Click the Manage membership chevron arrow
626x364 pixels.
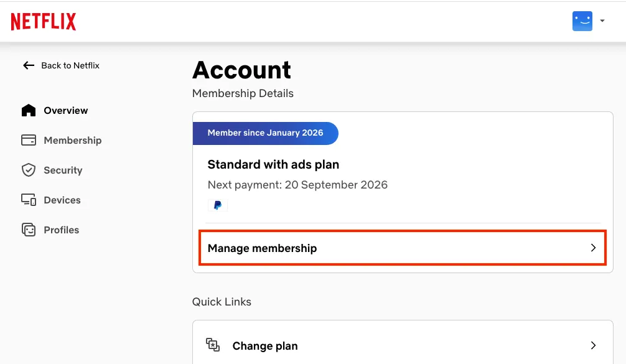tap(593, 248)
